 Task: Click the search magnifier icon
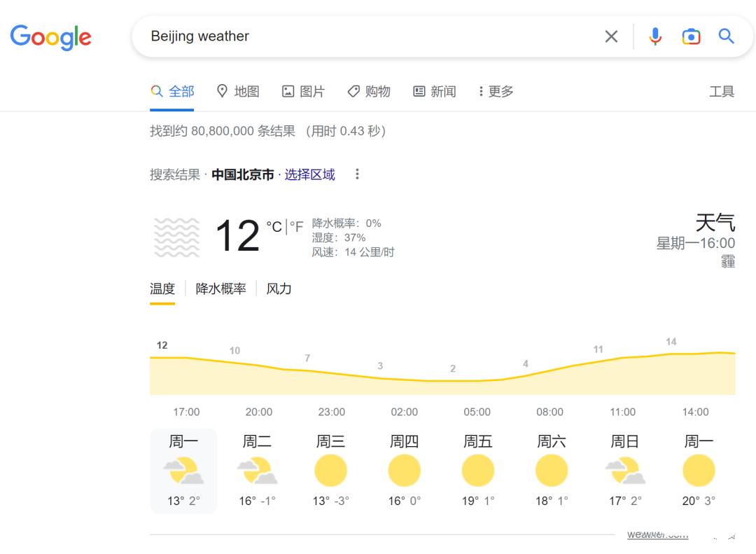tap(726, 36)
